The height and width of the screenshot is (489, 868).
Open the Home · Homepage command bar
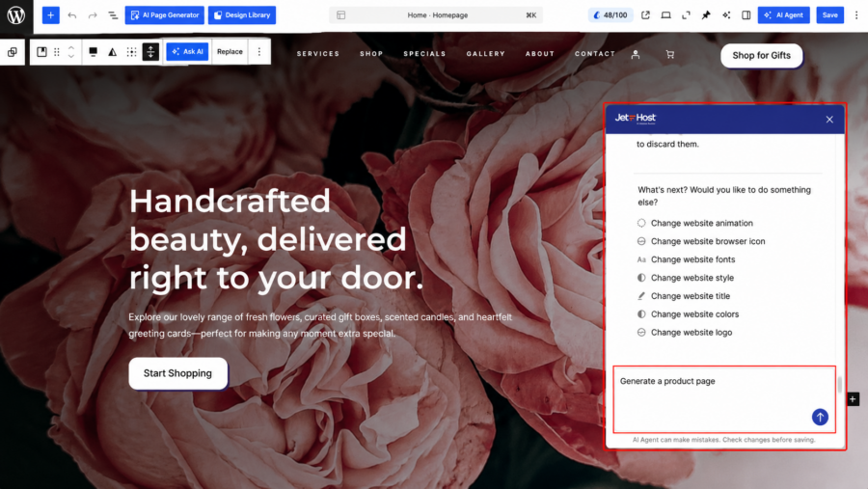tap(436, 15)
